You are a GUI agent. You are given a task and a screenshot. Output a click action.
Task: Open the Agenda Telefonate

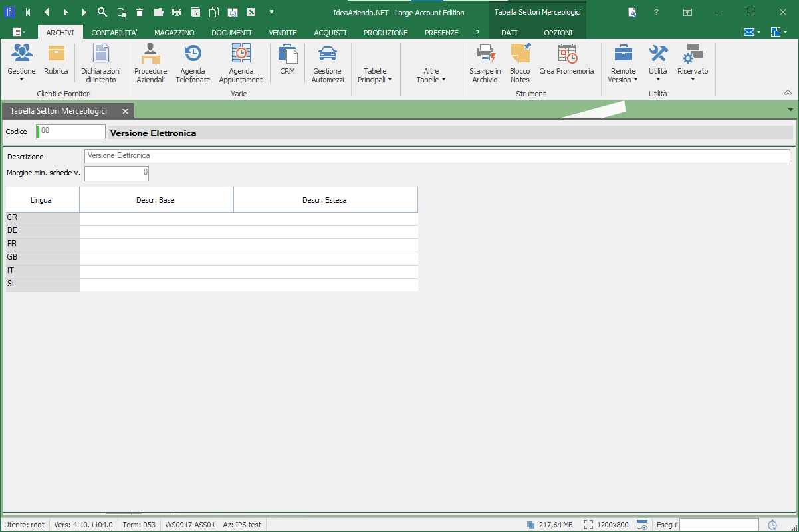coord(193,63)
